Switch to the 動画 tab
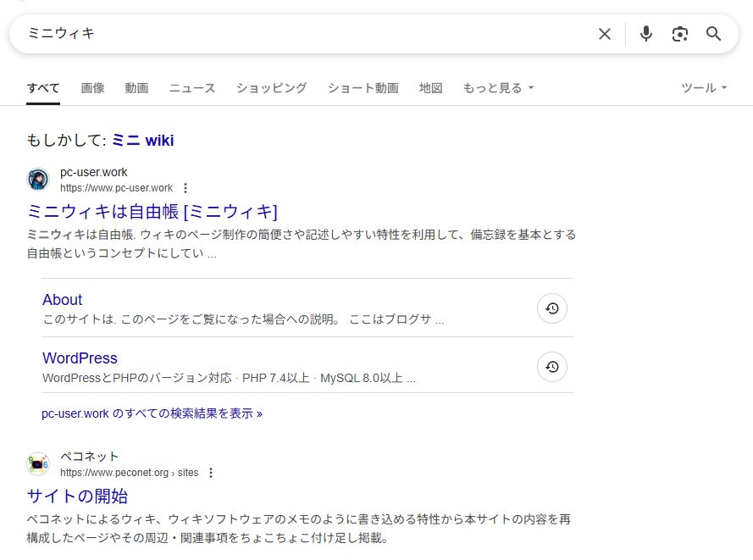Screen dimensions: 753x560 point(137,88)
